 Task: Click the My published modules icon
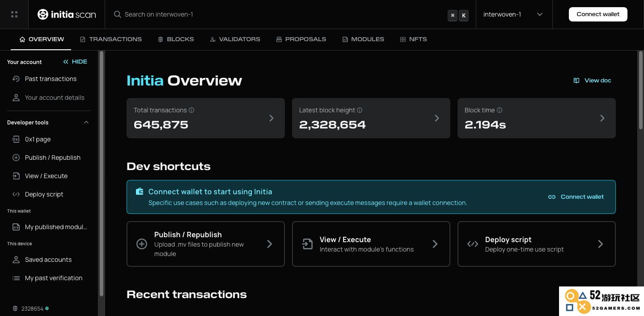[x=16, y=227]
